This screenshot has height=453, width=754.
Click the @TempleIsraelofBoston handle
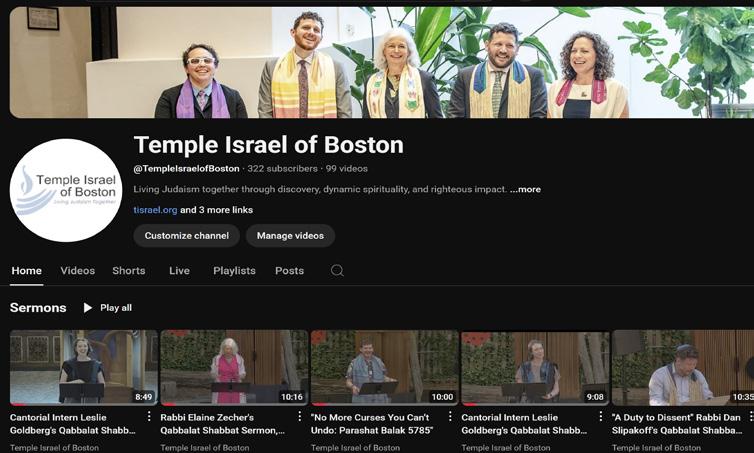187,169
